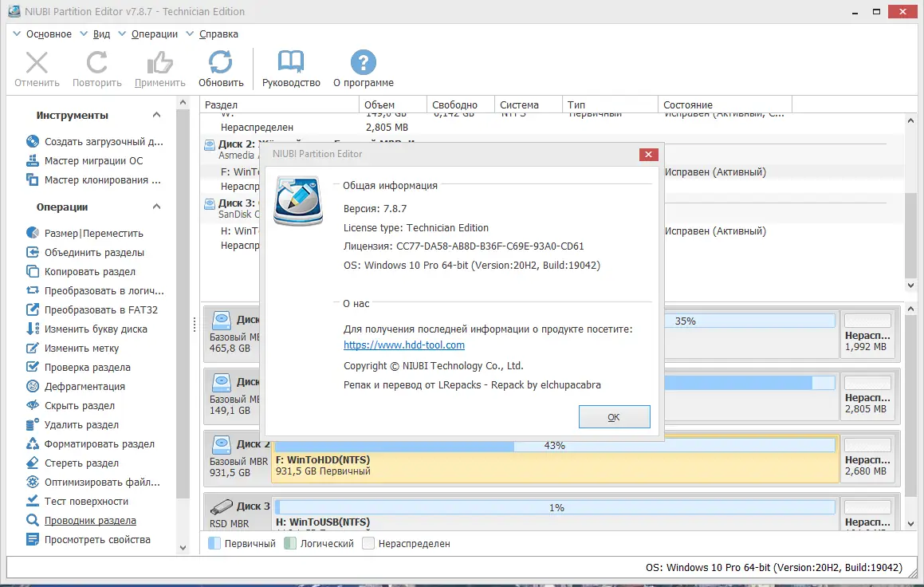This screenshot has height=587, width=924.
Task: Click the Обновить refresh icon
Action: point(221,68)
